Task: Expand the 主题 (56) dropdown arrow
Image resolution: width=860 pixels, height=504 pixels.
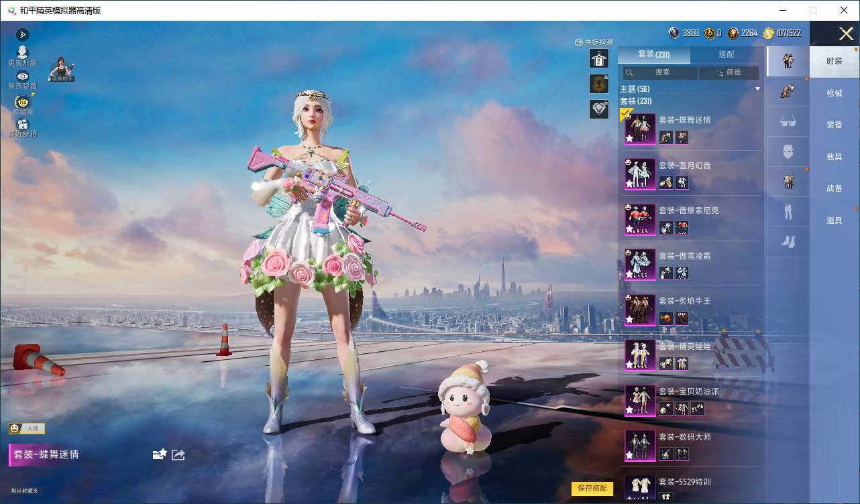Action: (x=758, y=89)
